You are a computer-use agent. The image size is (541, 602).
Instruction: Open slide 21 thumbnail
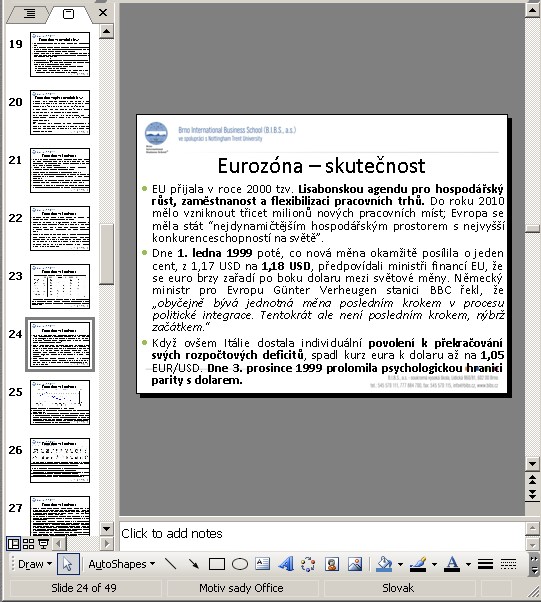click(x=60, y=170)
